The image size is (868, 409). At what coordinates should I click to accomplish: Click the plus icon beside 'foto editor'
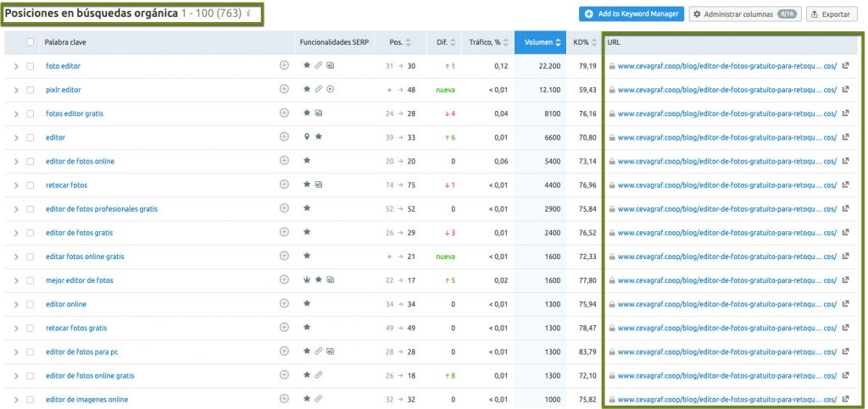(x=284, y=65)
